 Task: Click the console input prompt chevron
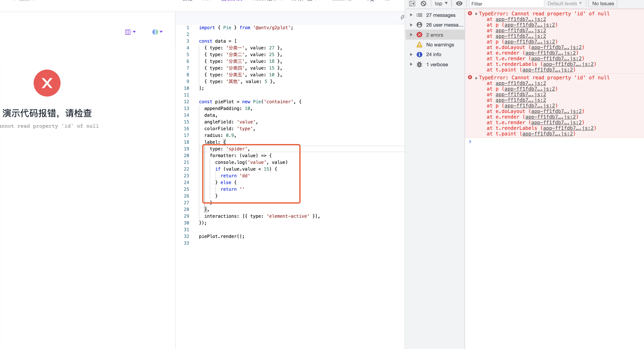[470, 142]
